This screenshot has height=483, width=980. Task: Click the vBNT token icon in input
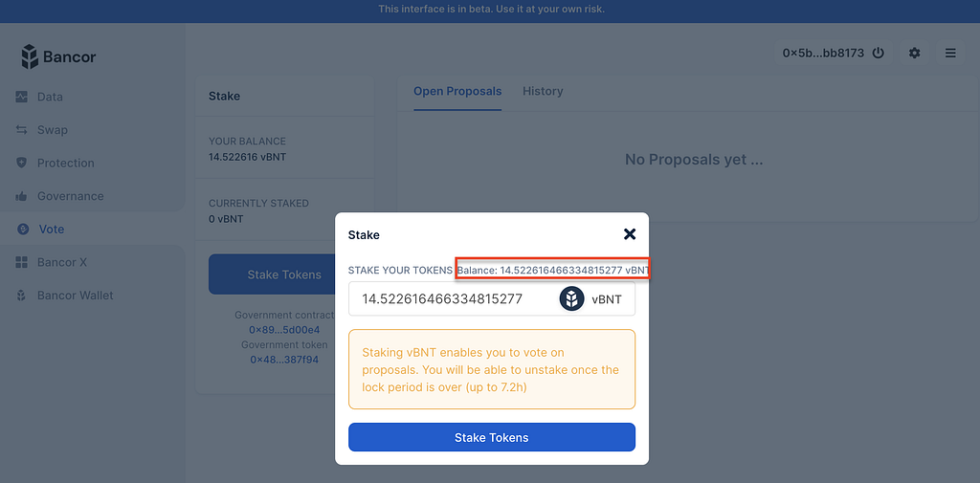(x=571, y=299)
